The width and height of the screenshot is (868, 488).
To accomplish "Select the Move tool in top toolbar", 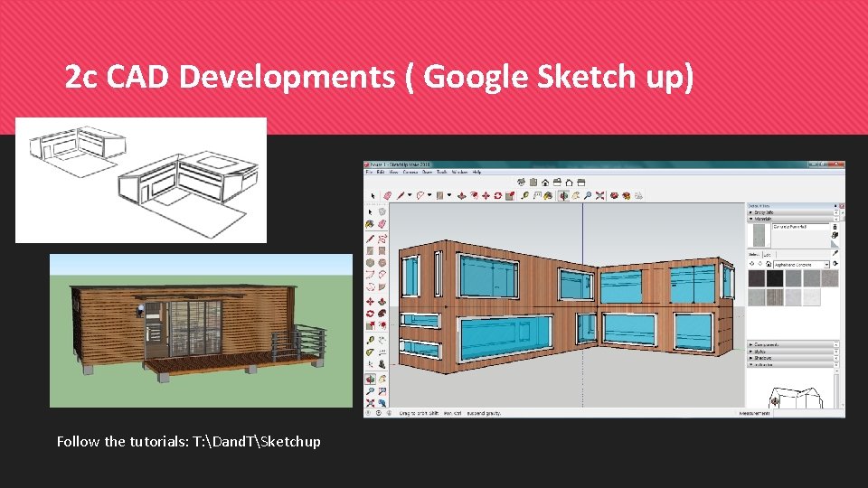I will tap(486, 196).
